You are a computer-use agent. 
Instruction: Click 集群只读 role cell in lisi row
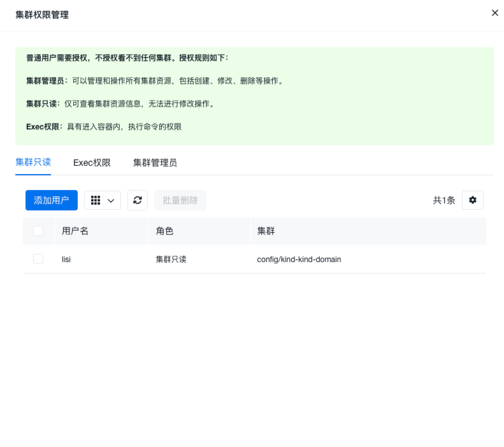(171, 259)
